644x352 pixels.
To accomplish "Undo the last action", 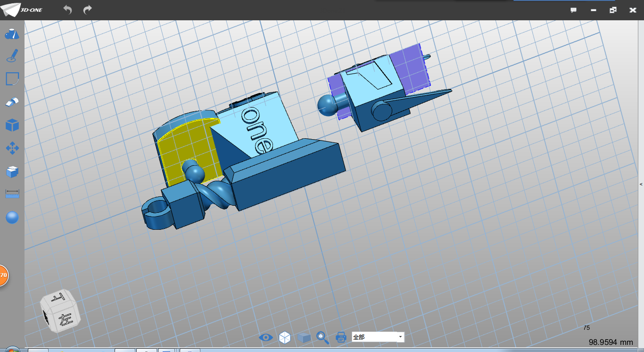I will [68, 10].
